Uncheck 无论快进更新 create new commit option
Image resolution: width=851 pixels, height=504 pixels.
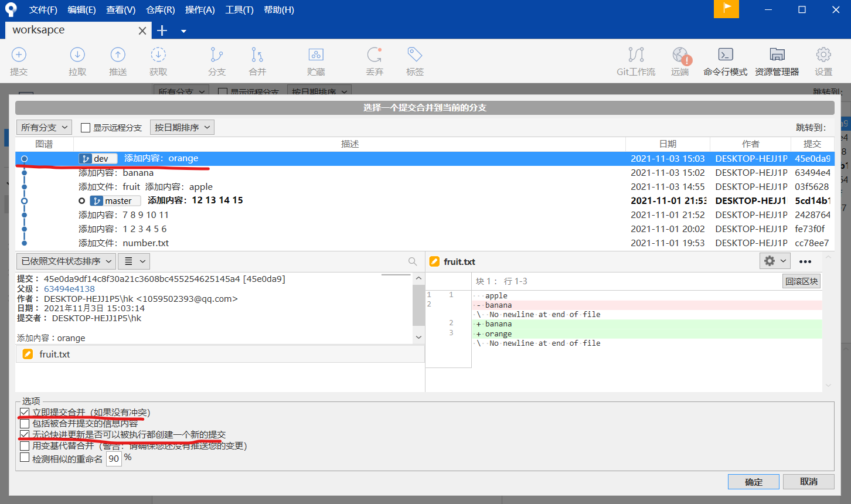(x=25, y=434)
